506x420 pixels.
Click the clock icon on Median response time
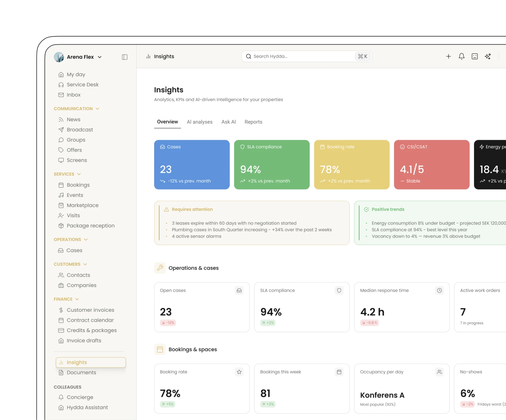coord(439,290)
